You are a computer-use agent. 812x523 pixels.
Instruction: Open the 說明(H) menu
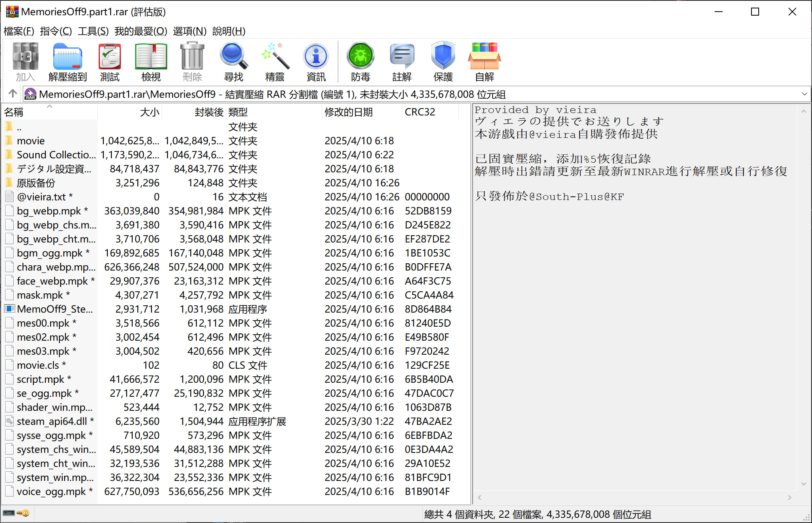[228, 31]
